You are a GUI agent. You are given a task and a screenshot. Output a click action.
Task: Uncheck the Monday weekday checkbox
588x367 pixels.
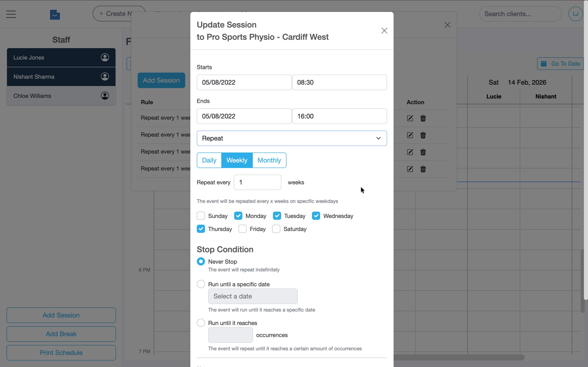coord(238,216)
